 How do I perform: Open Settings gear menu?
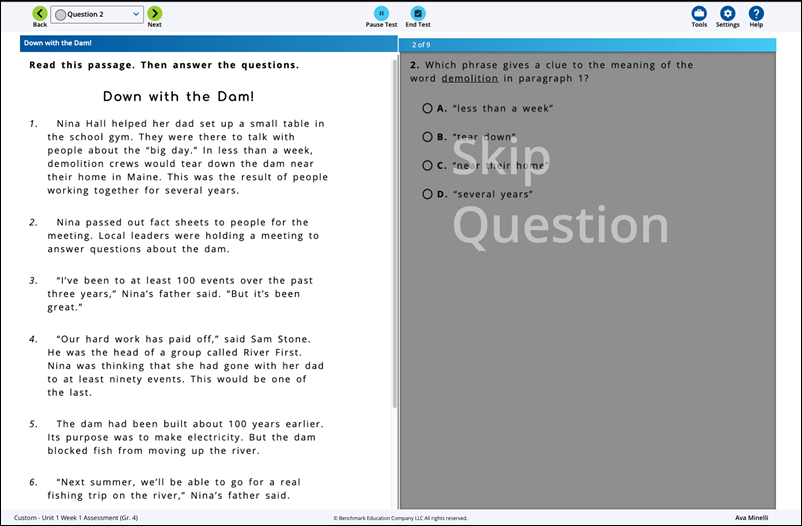(x=727, y=13)
